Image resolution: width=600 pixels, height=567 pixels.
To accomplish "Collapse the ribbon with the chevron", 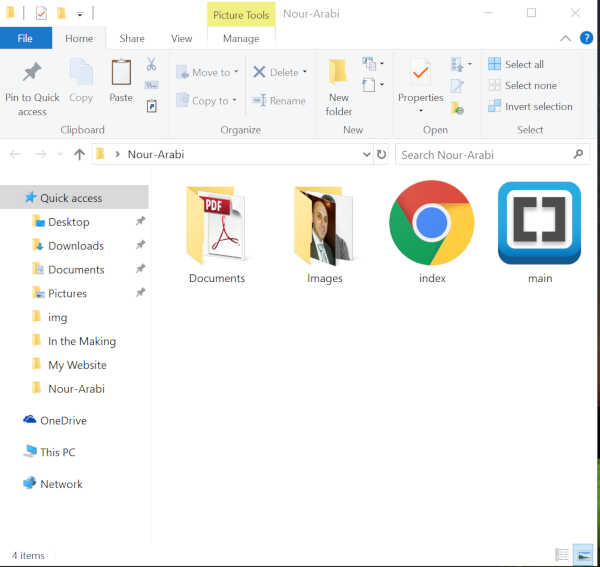I will tap(565, 38).
